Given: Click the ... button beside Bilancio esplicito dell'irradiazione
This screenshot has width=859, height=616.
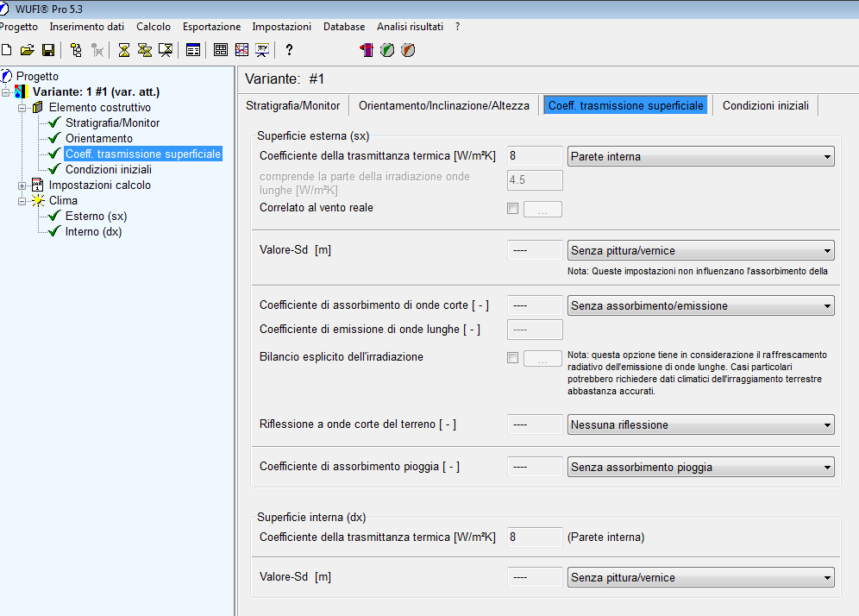Looking at the screenshot, I should pyautogui.click(x=544, y=357).
